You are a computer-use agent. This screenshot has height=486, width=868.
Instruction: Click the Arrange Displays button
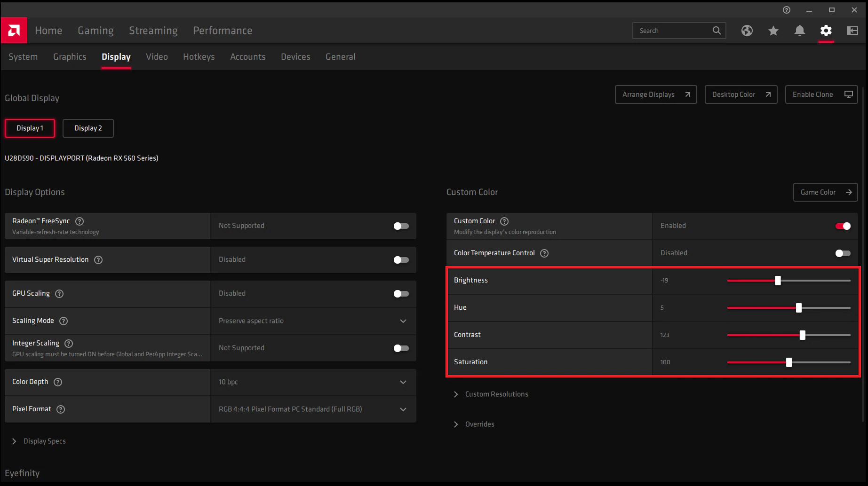pos(655,94)
